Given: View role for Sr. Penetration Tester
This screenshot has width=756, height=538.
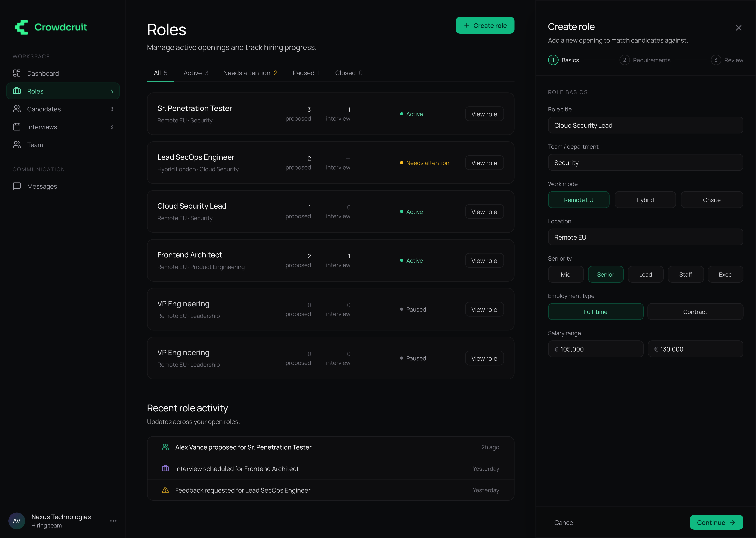Looking at the screenshot, I should click(x=484, y=114).
